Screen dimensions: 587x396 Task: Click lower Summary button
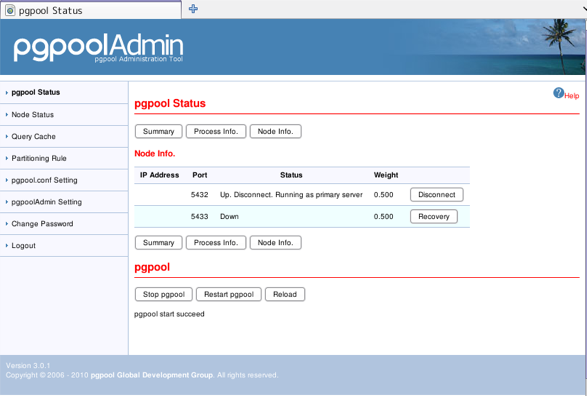pos(158,243)
